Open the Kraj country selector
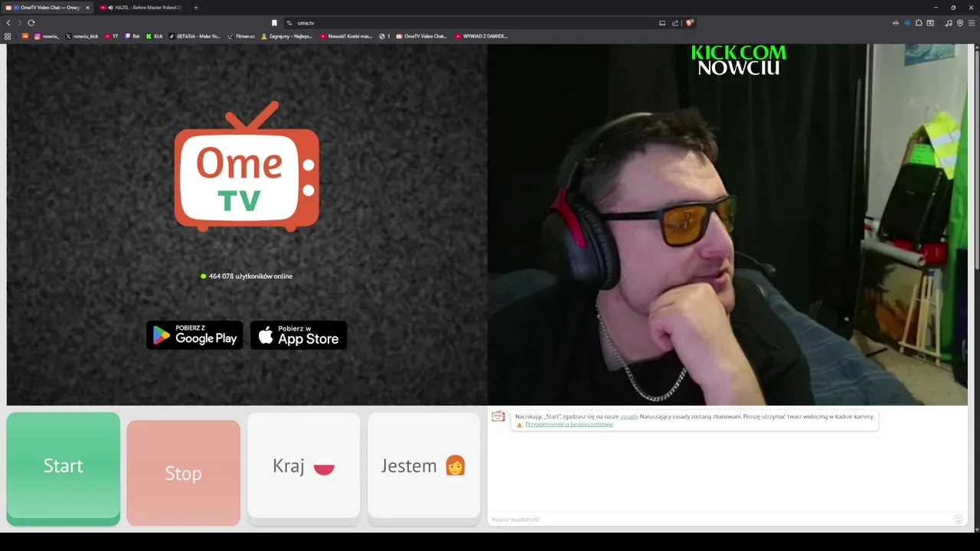980x551 pixels. point(304,468)
